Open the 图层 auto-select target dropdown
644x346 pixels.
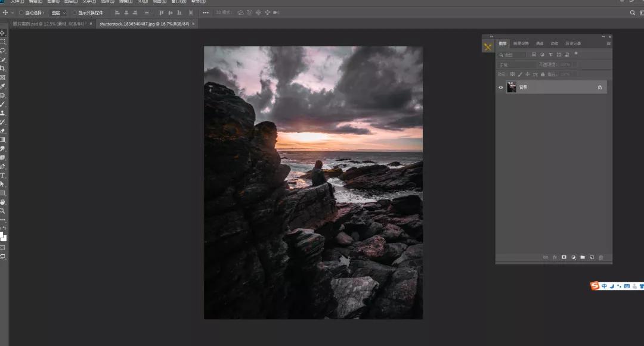click(x=58, y=13)
